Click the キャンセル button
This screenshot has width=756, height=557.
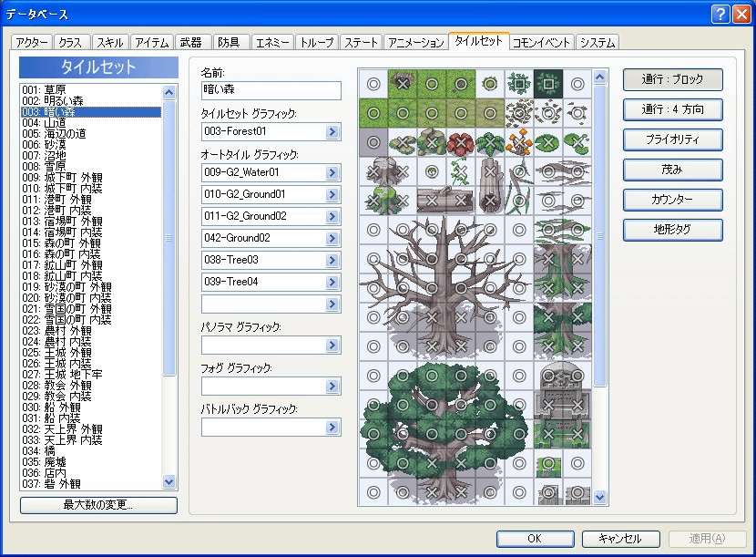coord(620,538)
